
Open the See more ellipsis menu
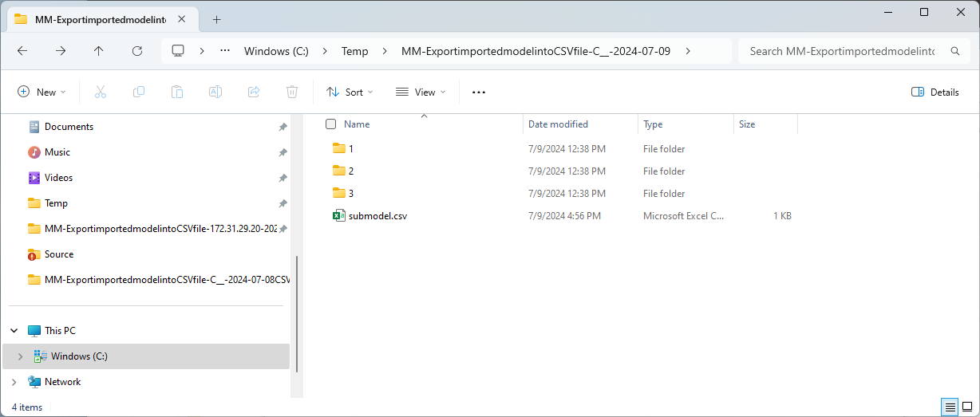[479, 92]
